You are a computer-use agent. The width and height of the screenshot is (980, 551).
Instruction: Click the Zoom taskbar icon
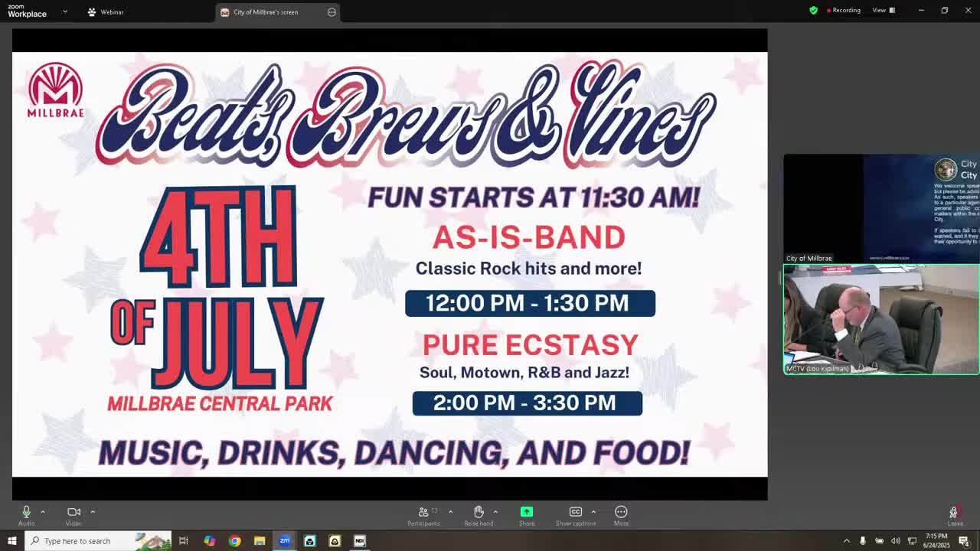(284, 541)
